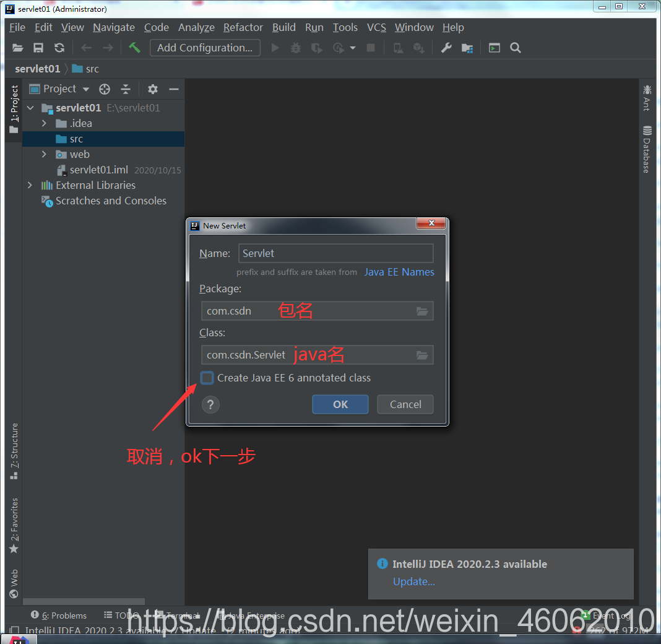Open Project Structure toolbar icon
Viewport: 661px width, 644px height.
[467, 48]
